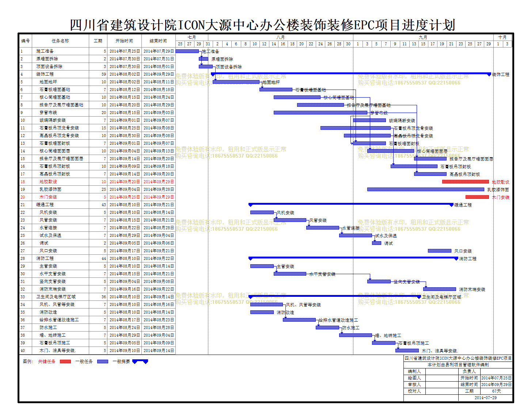Select the 七月 month header in timeline
Image resolution: width=531 pixels, height=420 pixels.
(192, 37)
